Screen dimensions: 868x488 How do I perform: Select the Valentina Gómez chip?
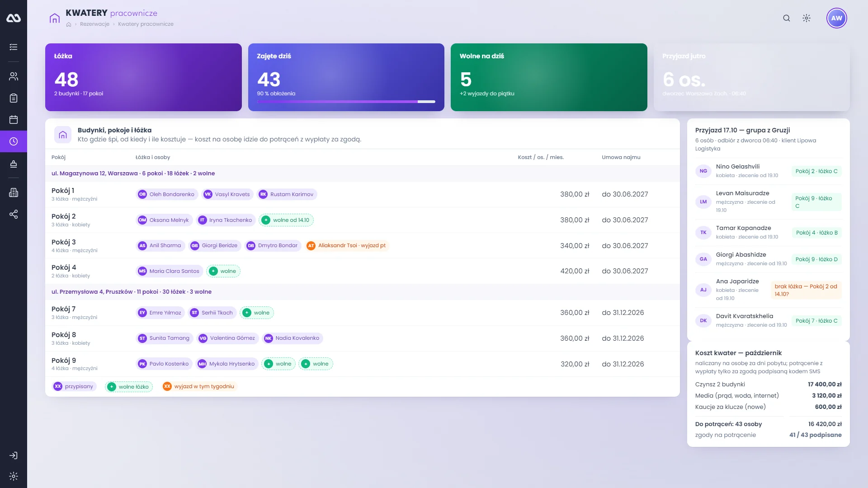click(x=227, y=338)
